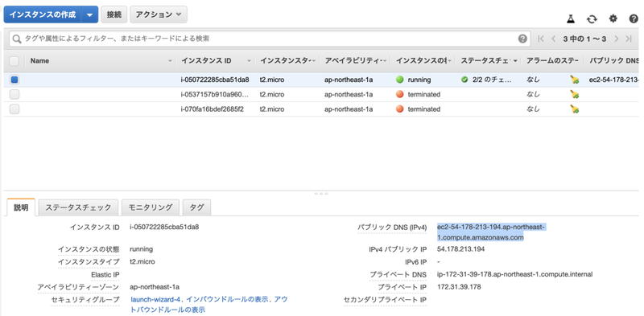Open Name column sort dropdown

pyautogui.click(x=170, y=61)
